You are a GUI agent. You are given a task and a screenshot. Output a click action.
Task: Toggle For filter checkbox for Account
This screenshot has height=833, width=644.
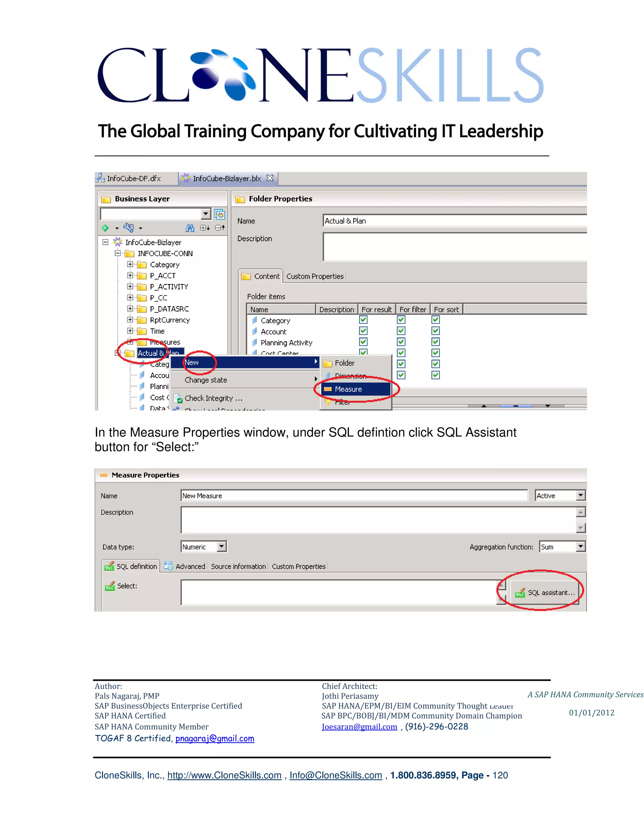pos(401,331)
